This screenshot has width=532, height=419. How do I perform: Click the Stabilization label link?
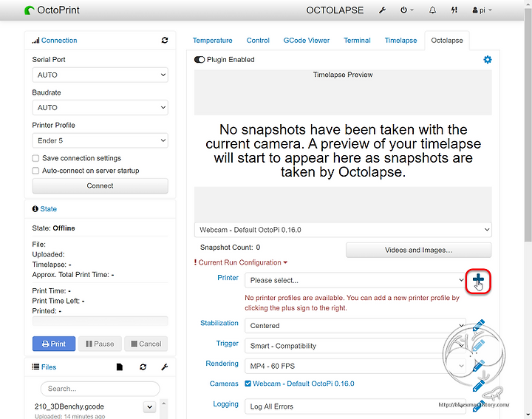219,323
